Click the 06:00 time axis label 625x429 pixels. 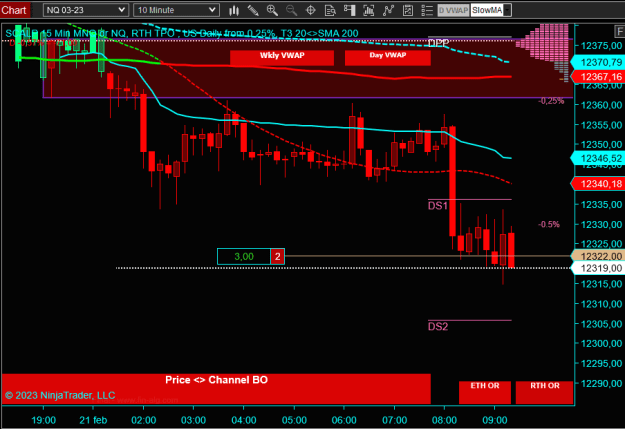coord(344,420)
